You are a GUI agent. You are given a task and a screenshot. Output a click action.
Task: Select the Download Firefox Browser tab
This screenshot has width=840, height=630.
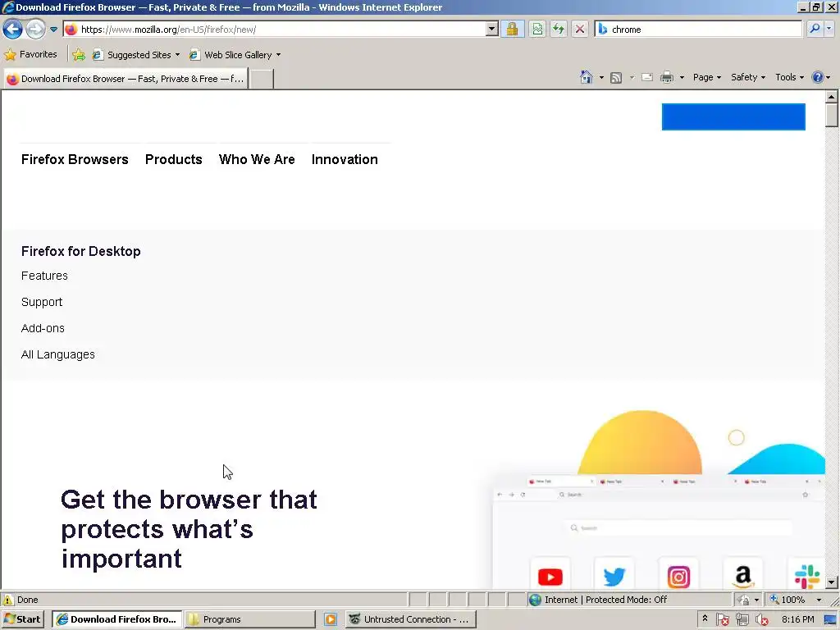126,79
